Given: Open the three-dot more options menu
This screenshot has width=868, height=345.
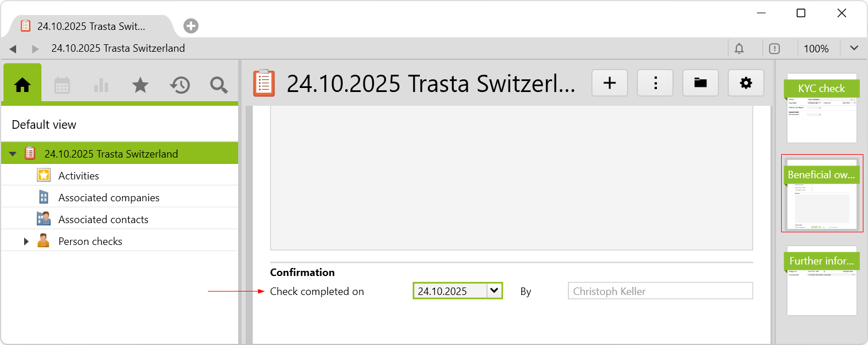Looking at the screenshot, I should (x=655, y=83).
